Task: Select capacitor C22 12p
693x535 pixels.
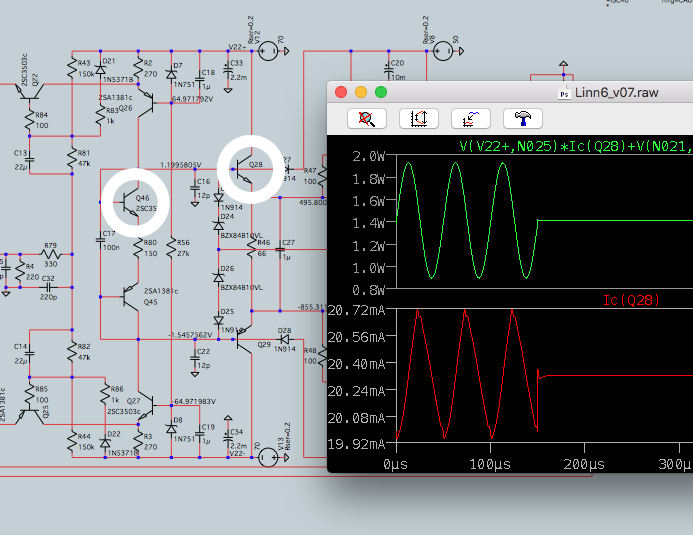Action: [x=195, y=358]
